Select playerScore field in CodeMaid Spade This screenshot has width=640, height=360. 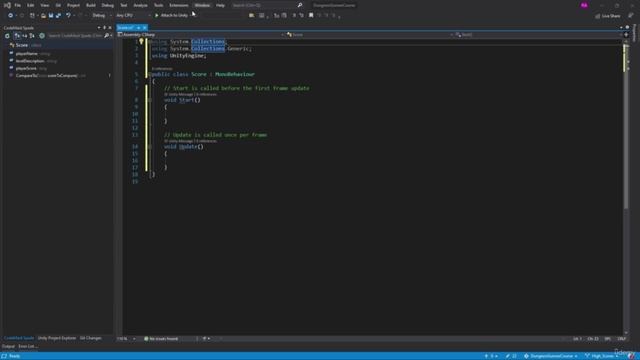(26, 68)
